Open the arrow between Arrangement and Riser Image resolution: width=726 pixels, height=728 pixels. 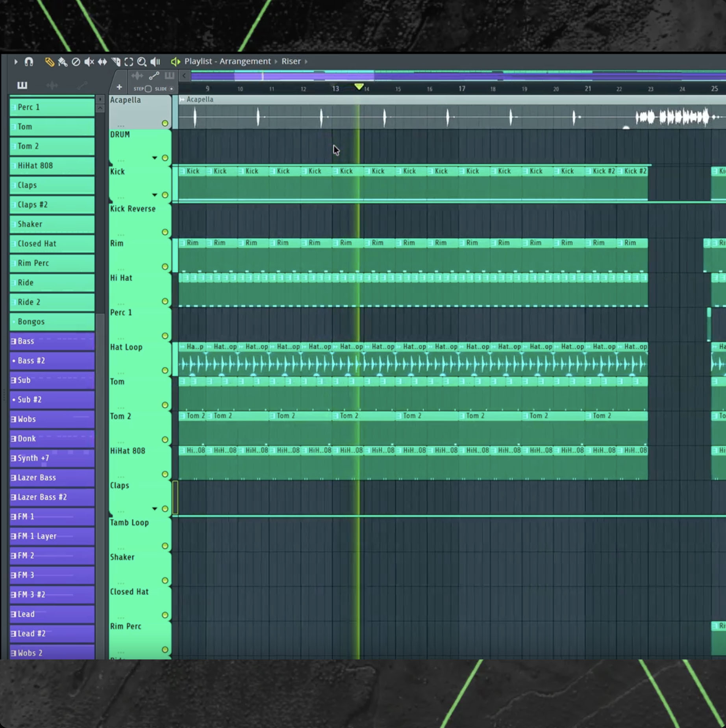(x=276, y=61)
